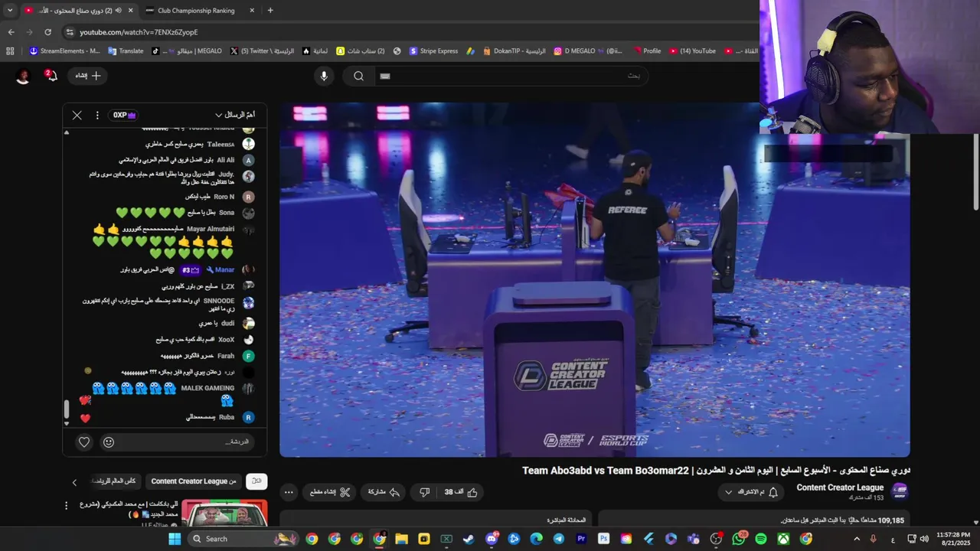Screen dimensions: 980x551
Task: Open the Snapchat bookmark
Action: tap(361, 51)
